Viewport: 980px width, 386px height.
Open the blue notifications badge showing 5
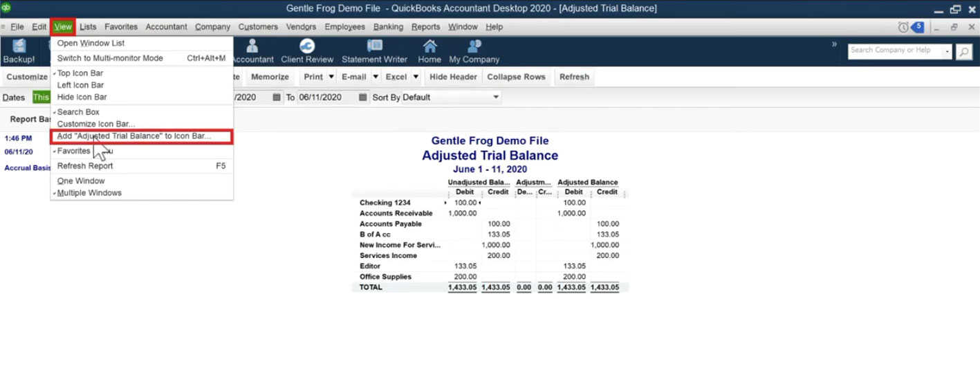pyautogui.click(x=918, y=27)
